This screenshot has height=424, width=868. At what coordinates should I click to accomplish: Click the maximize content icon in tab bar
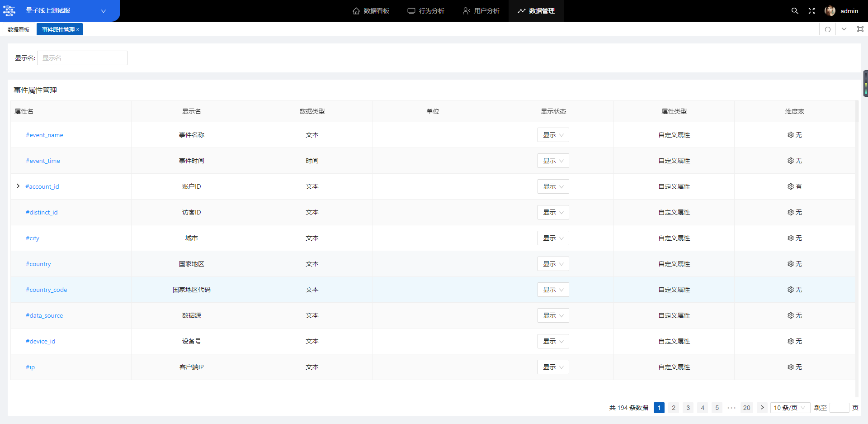tap(860, 29)
